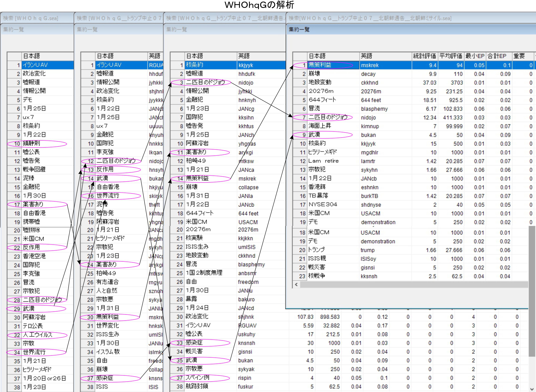Select スペイン例 row in third table
The image size is (536, 392).
click(x=197, y=378)
